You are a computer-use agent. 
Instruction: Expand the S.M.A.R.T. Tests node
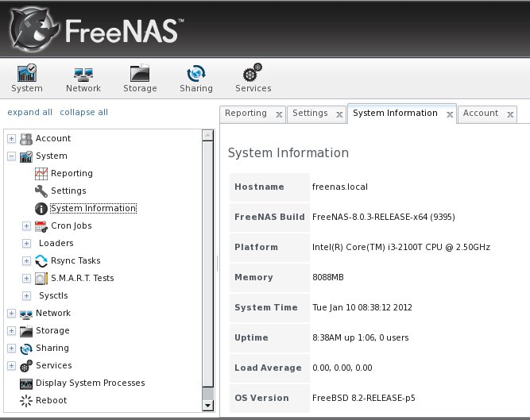coord(26,279)
